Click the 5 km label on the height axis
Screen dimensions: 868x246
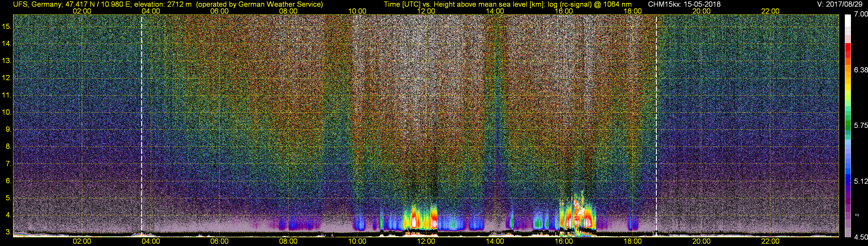(x=8, y=198)
